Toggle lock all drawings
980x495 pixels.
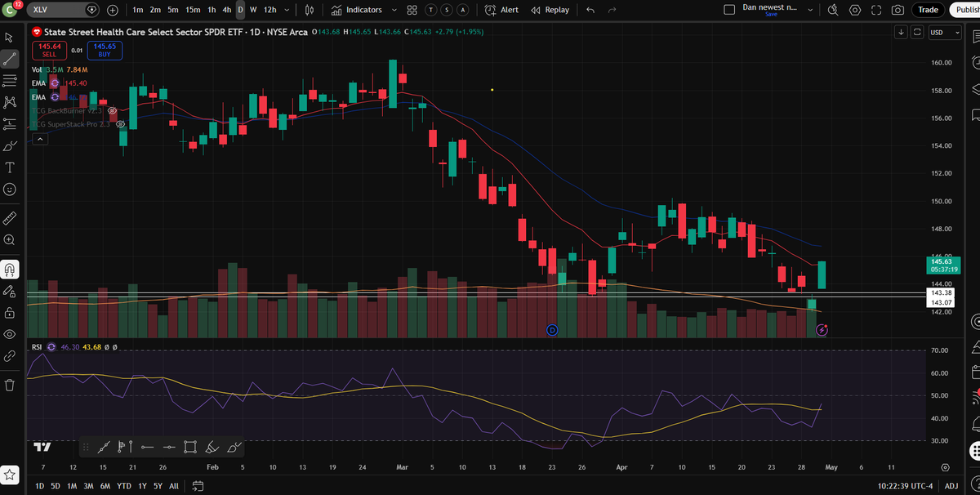click(x=10, y=313)
